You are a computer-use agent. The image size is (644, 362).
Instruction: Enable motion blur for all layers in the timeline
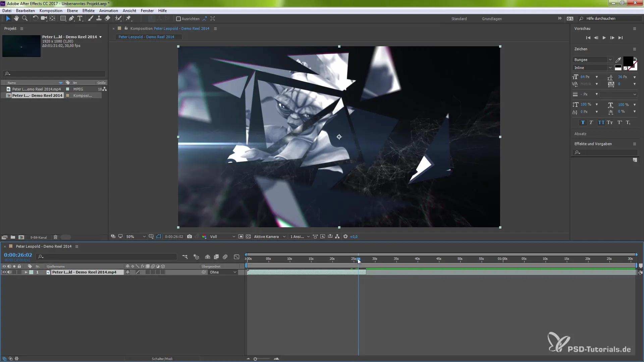click(225, 257)
